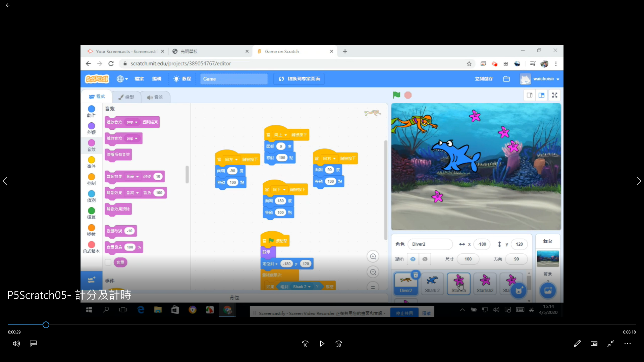Open the more options ellipsis menu
The width and height of the screenshot is (644, 362).
tap(628, 344)
